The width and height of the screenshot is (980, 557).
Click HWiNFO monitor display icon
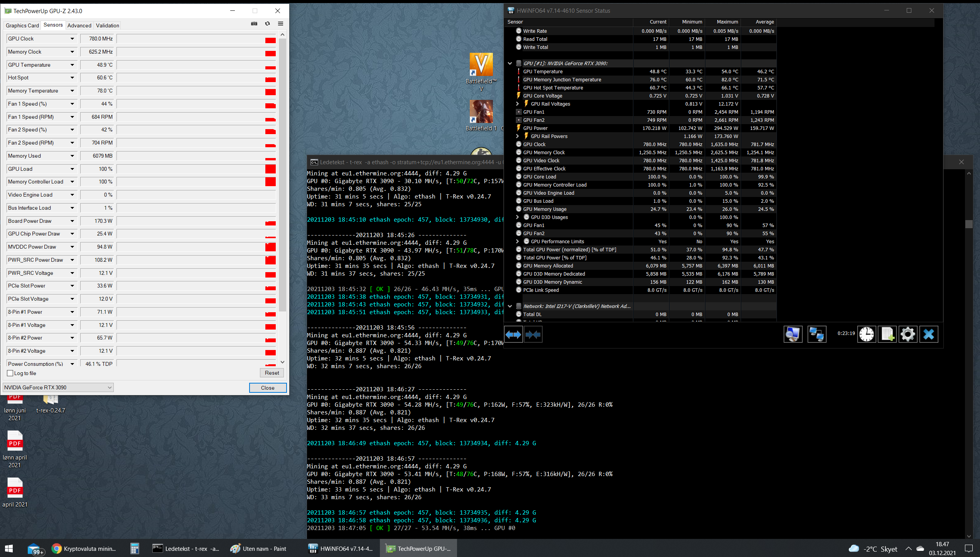point(793,334)
